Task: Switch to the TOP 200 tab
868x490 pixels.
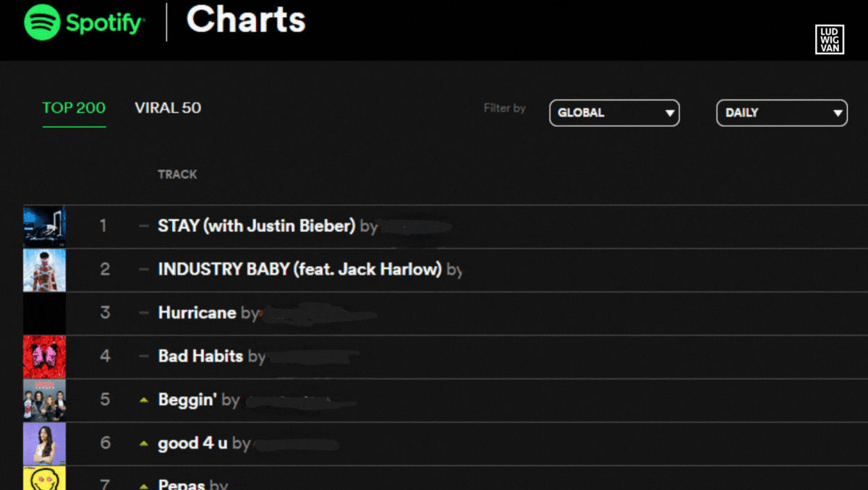Action: point(74,108)
